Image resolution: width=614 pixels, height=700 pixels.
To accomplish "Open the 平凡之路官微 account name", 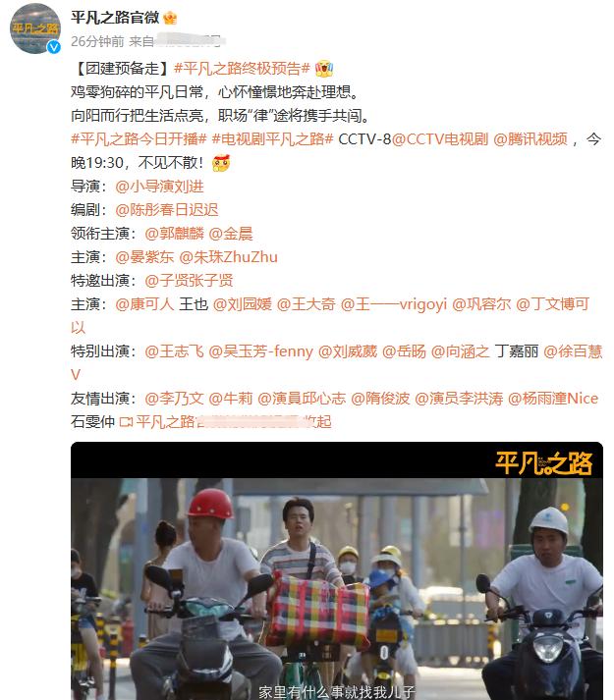I will pos(115,18).
